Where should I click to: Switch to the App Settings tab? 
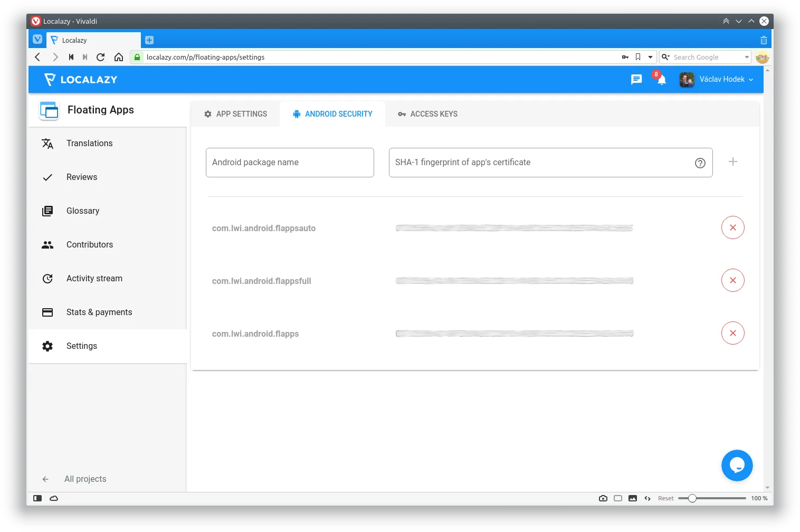[235, 114]
